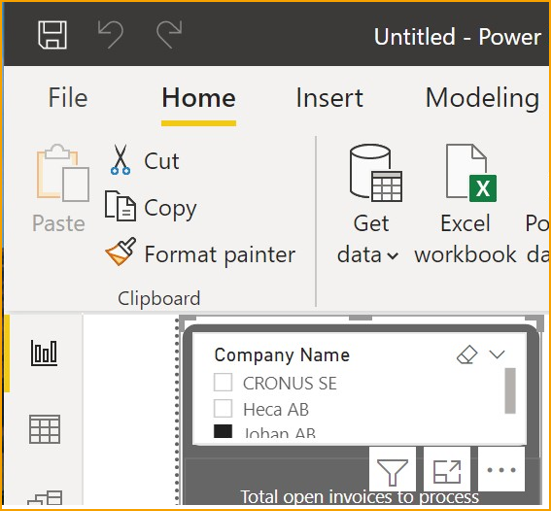Cut selection using the scissors icon
551x511 pixels.
pyautogui.click(x=120, y=160)
